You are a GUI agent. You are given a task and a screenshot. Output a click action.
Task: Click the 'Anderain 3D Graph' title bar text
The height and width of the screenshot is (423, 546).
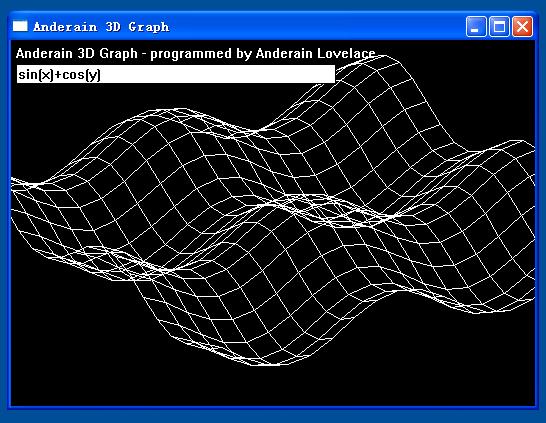[x=101, y=27]
